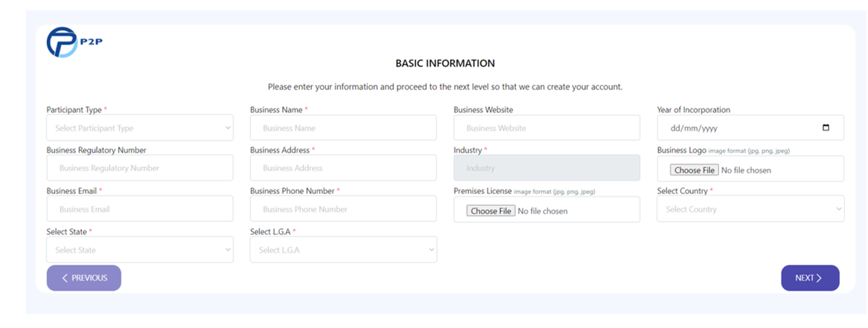Click the Business Phone Number field
The image size is (868, 328).
pyautogui.click(x=343, y=209)
